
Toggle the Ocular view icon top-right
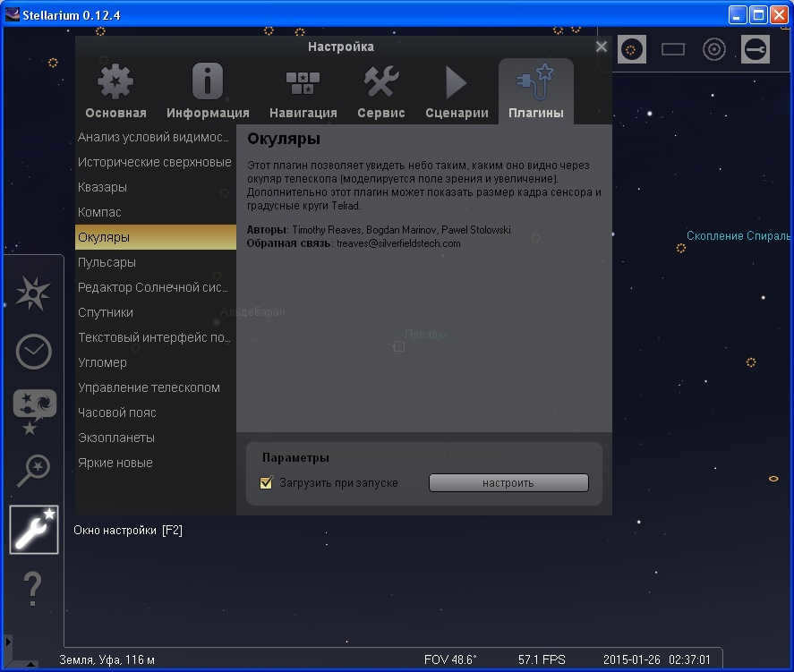point(631,49)
